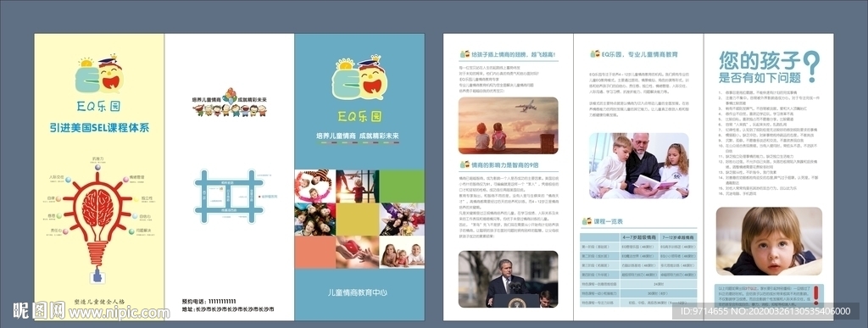Select close-up photo of toddler's face
868x328 pixels.
coord(769,242)
